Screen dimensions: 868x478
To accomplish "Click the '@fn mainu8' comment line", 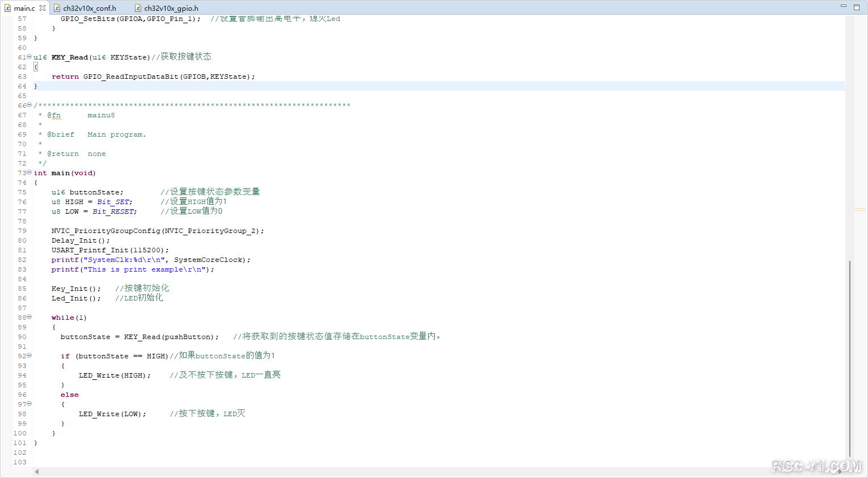I will 81,115.
